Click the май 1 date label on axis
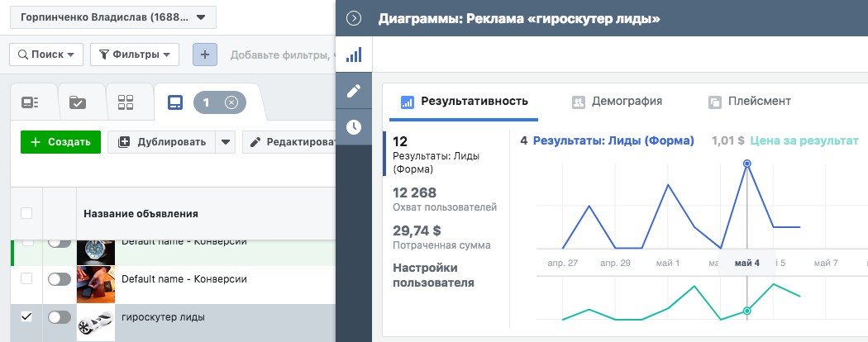 coord(668,263)
